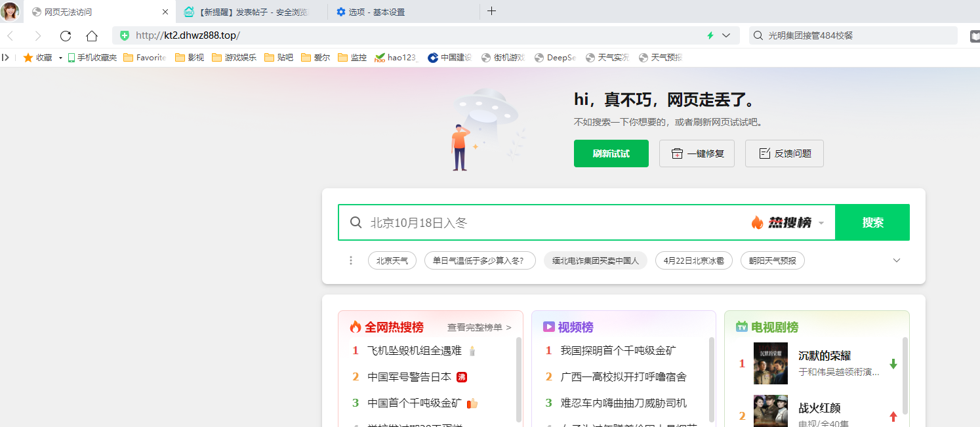Select the 北京天气 hot search chip
The height and width of the screenshot is (427, 980).
click(x=392, y=260)
